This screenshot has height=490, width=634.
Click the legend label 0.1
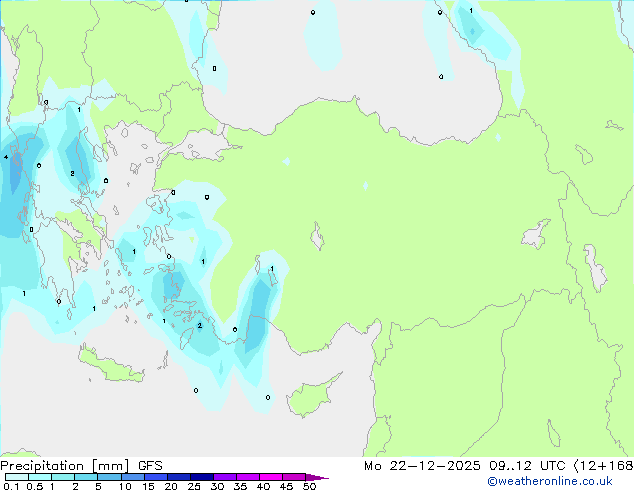click(x=11, y=486)
